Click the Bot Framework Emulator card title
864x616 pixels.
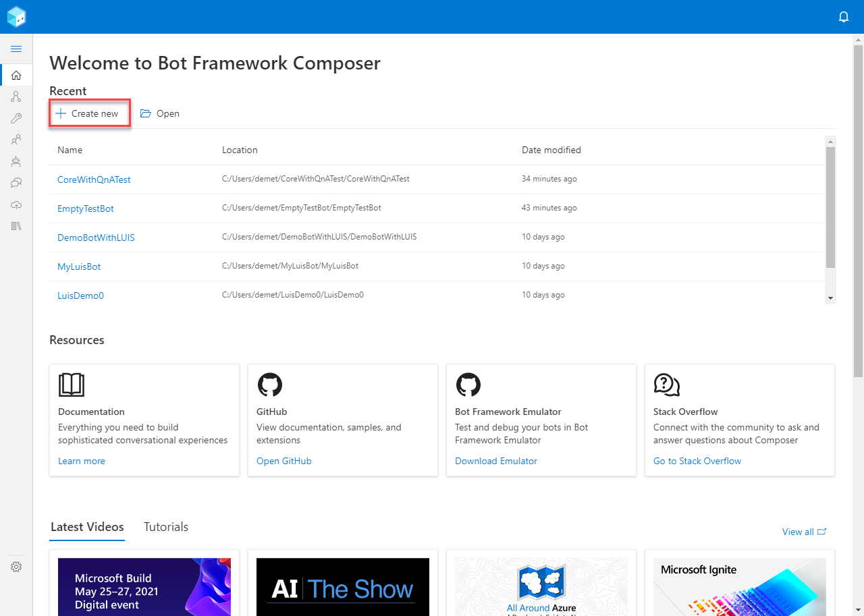pyautogui.click(x=508, y=412)
